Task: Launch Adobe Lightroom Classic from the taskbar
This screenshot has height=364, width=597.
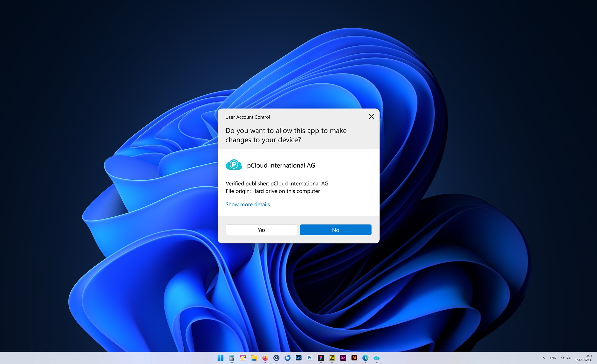Action: pyautogui.click(x=298, y=358)
